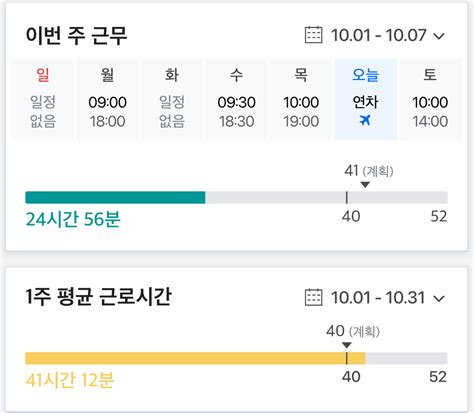Click the airplane leave icon under 연차
Viewport: 474px width, 413px height.
[x=365, y=120]
